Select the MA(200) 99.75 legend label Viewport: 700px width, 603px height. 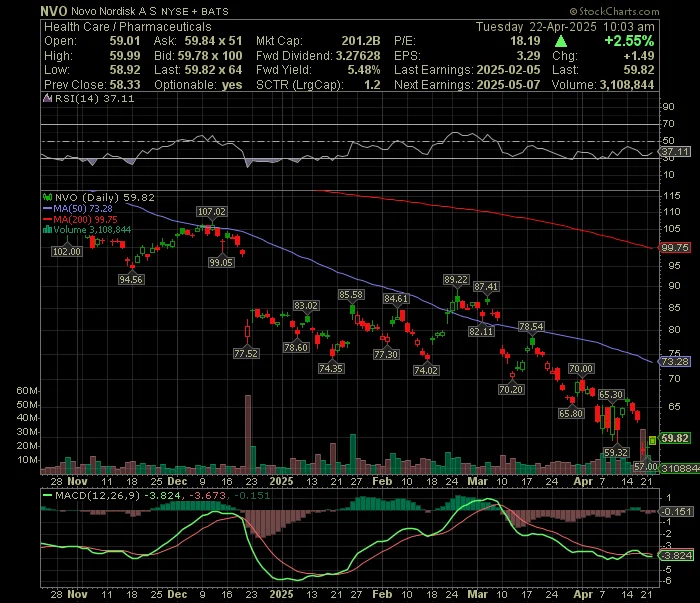85,220
